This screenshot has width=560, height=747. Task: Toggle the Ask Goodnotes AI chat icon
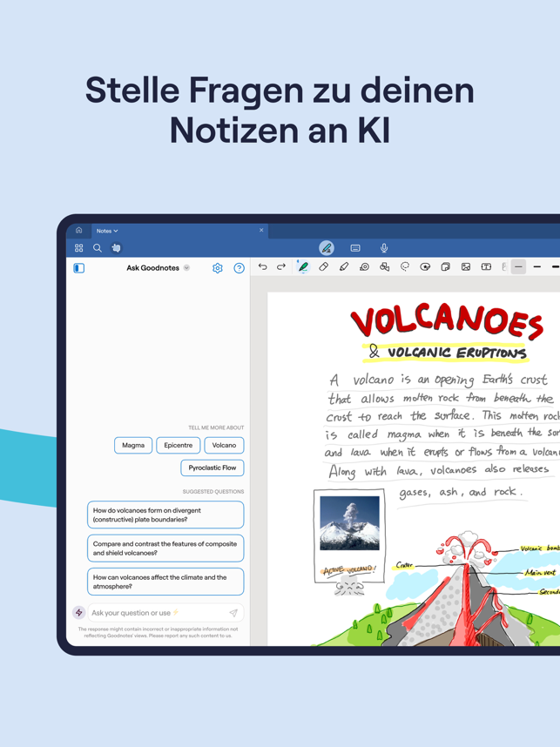116,248
